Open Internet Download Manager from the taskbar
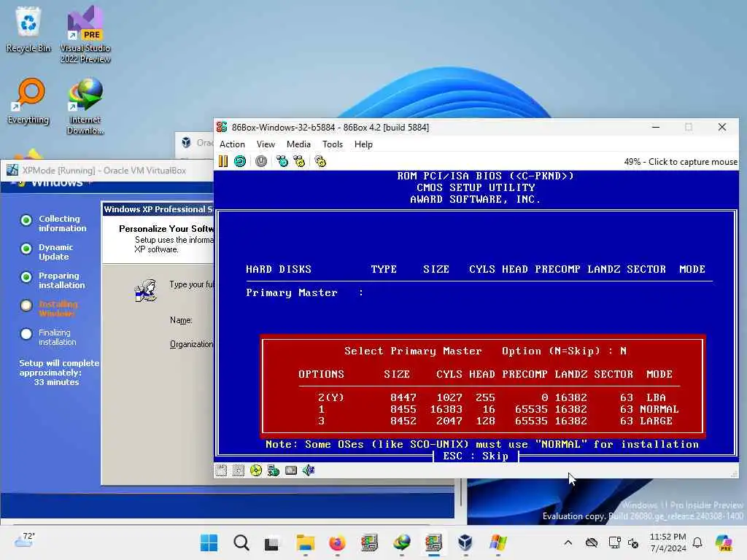747x560 pixels. [x=402, y=542]
